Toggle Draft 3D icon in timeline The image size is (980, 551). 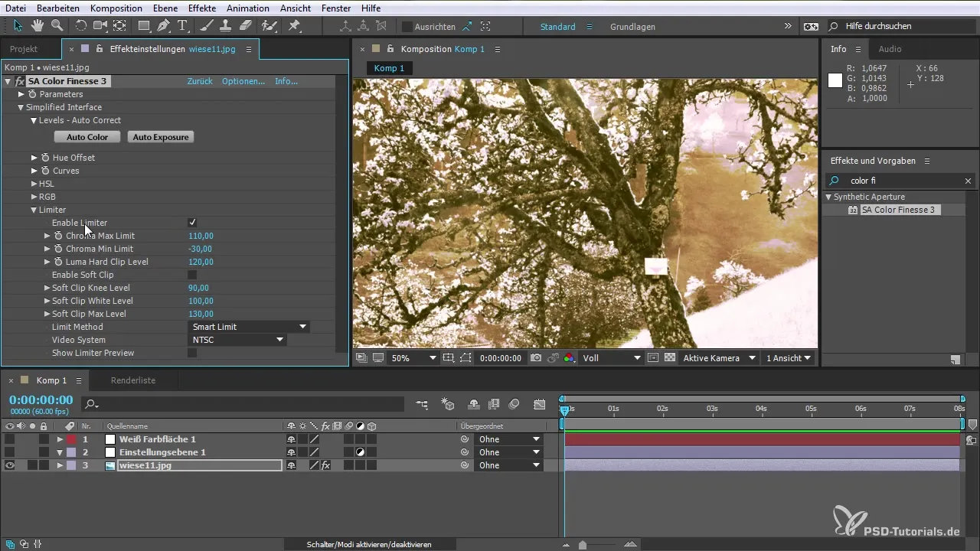click(x=449, y=403)
